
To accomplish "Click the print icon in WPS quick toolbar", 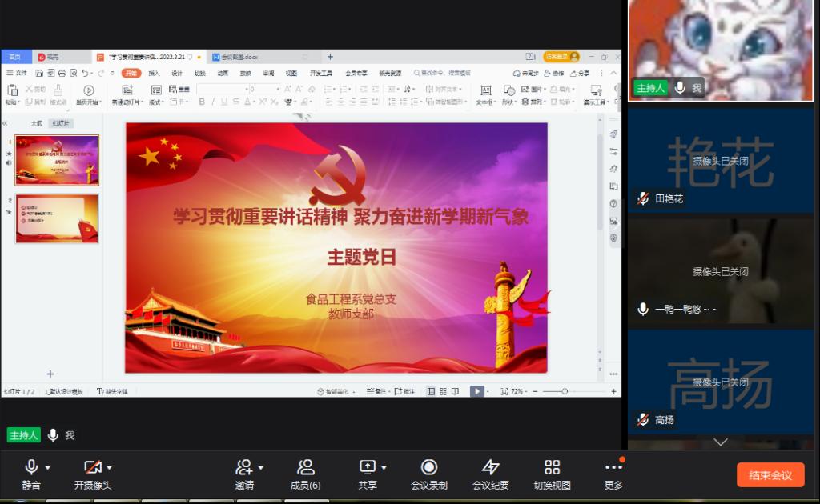I will click(62, 73).
